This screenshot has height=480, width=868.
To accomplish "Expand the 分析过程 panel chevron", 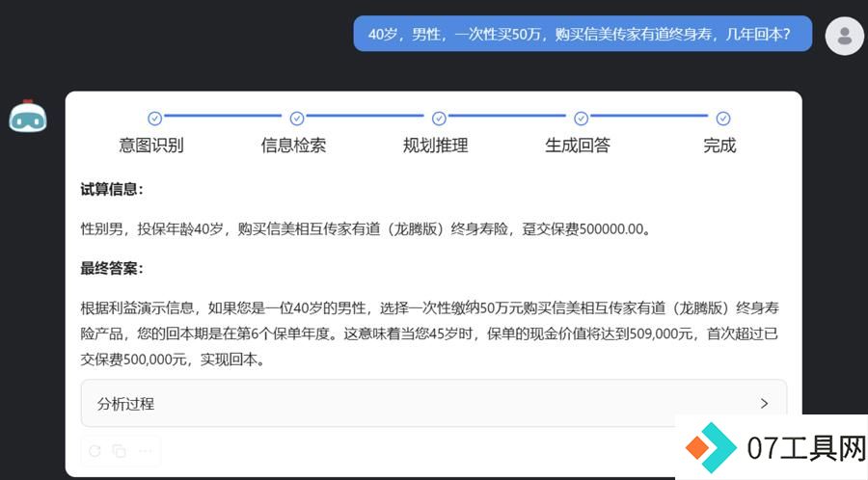I will pyautogui.click(x=764, y=403).
